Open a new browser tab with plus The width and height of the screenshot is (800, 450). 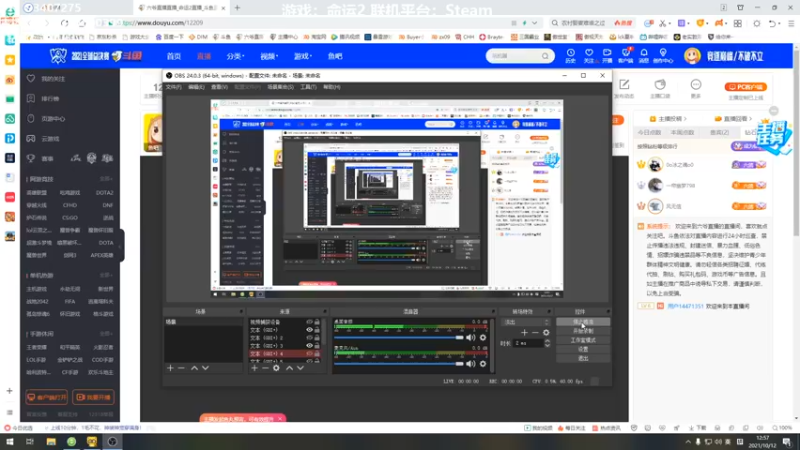[237, 8]
